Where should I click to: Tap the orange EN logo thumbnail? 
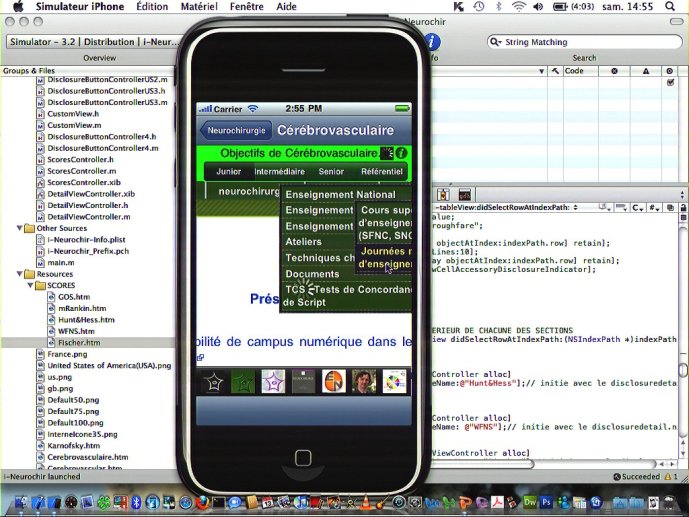(x=334, y=382)
